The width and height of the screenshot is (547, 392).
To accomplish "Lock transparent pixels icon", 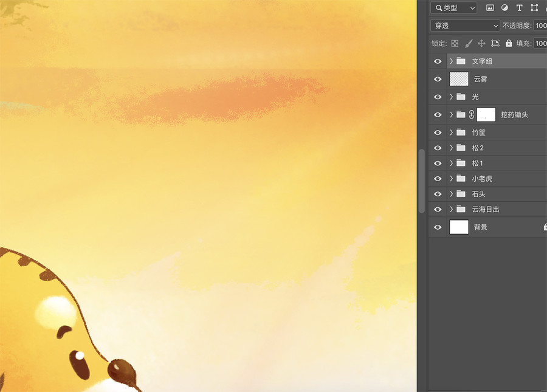I will [455, 43].
